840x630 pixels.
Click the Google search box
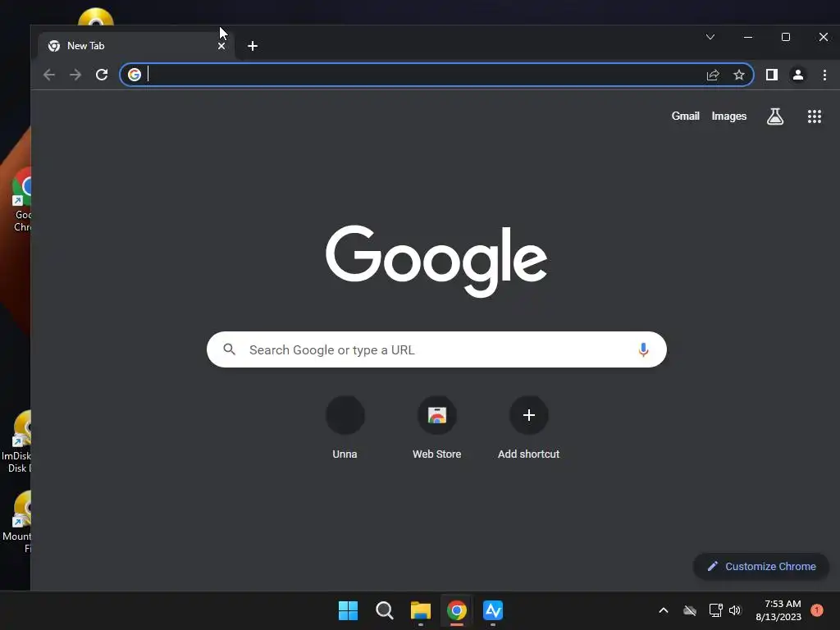[436, 349]
